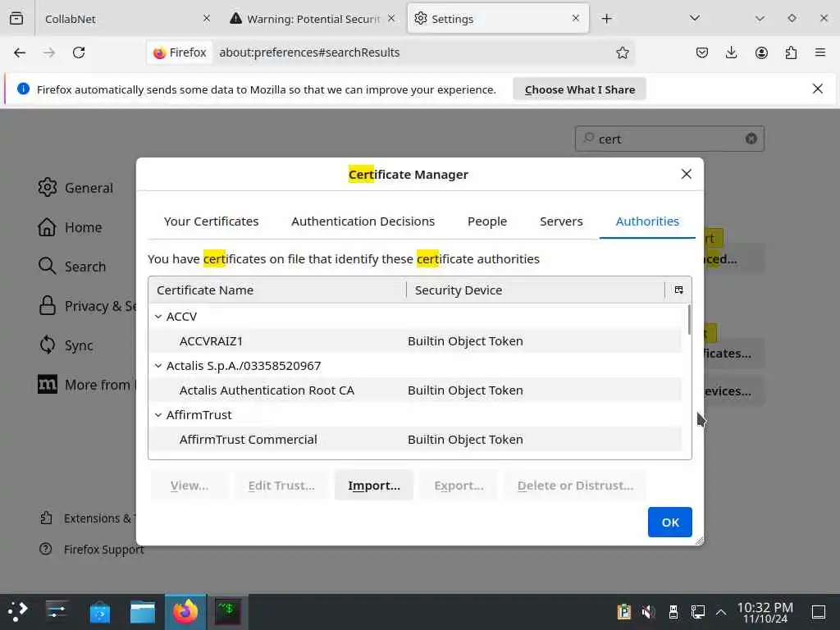
Task: Launch KDE application launcher
Action: 16,612
